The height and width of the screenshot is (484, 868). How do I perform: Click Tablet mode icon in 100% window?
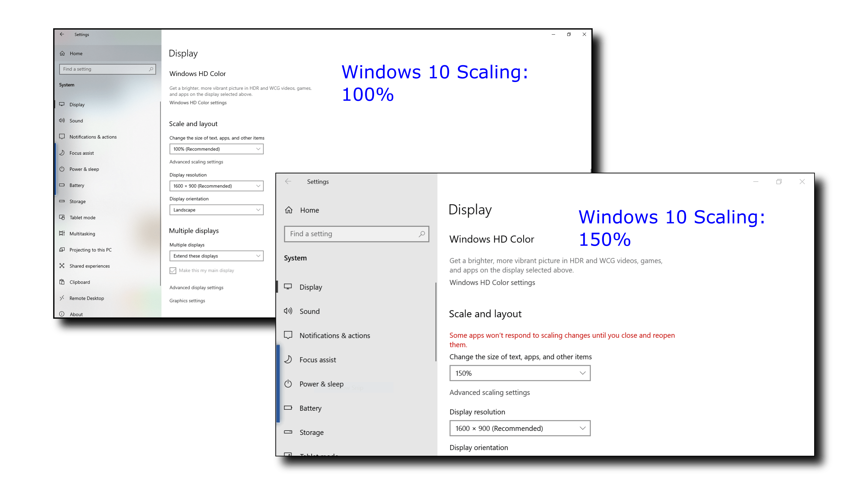[x=62, y=217]
